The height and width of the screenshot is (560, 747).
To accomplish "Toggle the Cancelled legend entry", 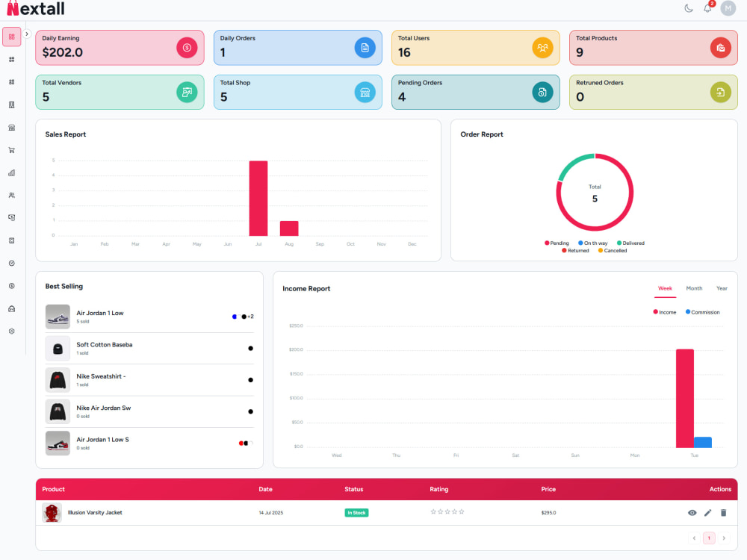I will 613,250.
